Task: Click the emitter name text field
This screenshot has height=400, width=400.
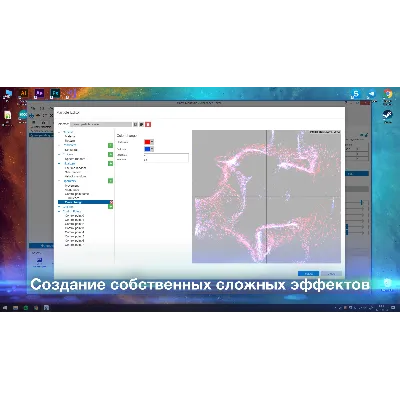Action: click(x=101, y=124)
